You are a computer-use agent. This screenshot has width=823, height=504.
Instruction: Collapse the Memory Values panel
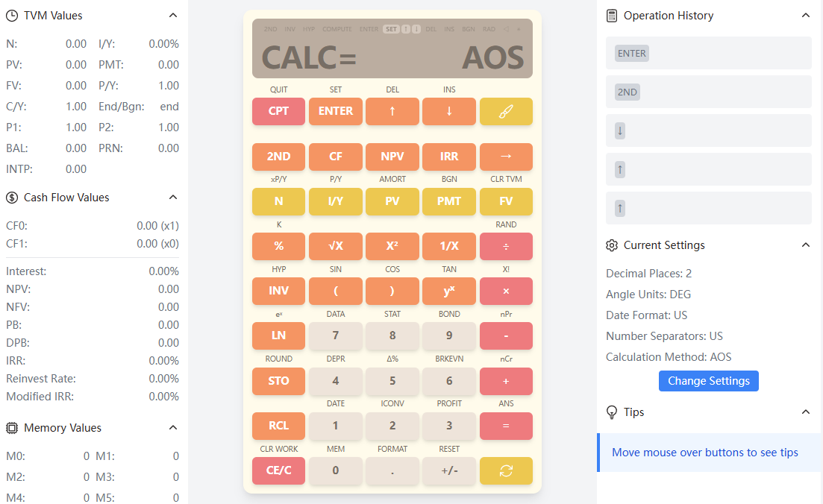173,427
